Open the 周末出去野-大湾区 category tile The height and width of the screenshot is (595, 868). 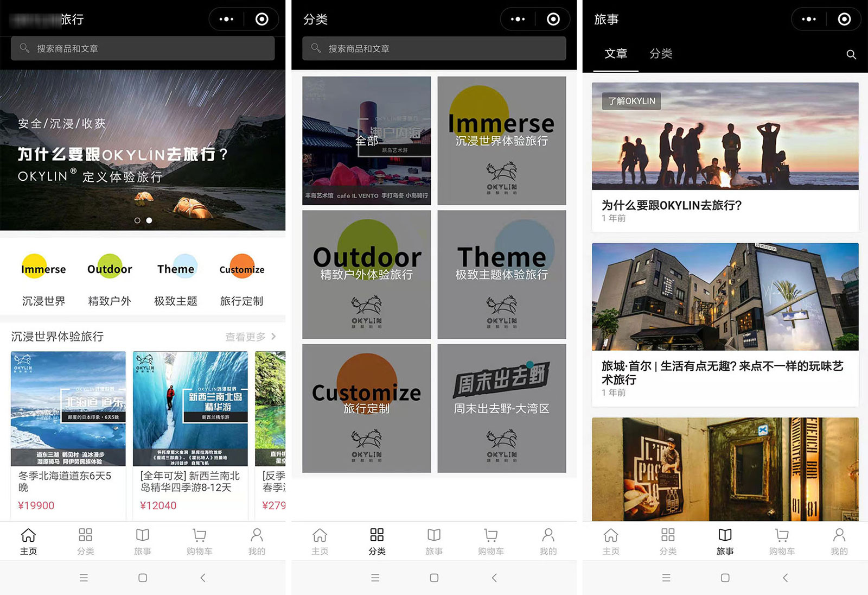click(x=502, y=408)
